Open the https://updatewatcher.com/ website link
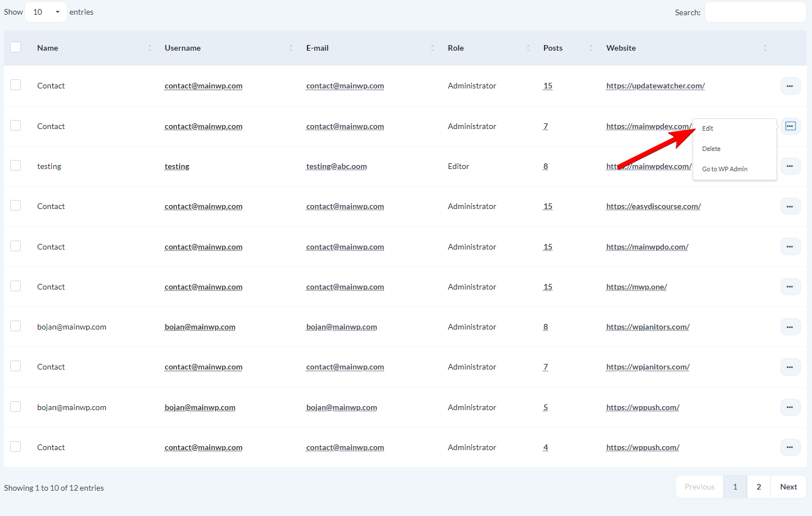812x516 pixels. pyautogui.click(x=655, y=86)
